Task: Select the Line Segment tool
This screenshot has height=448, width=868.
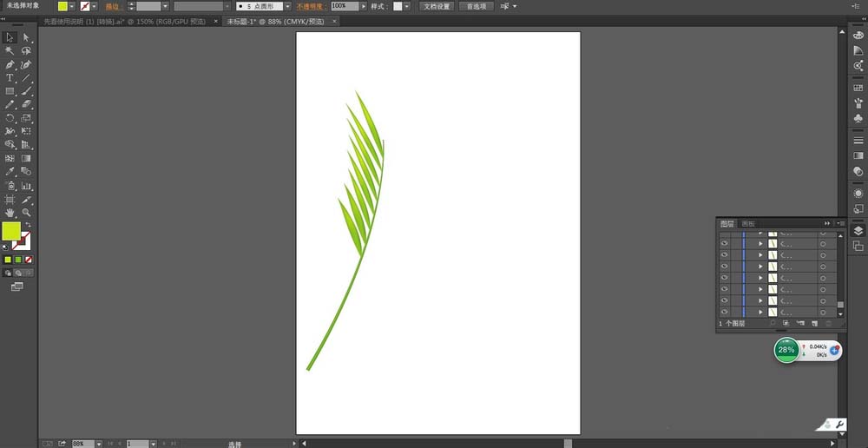Action: point(26,78)
